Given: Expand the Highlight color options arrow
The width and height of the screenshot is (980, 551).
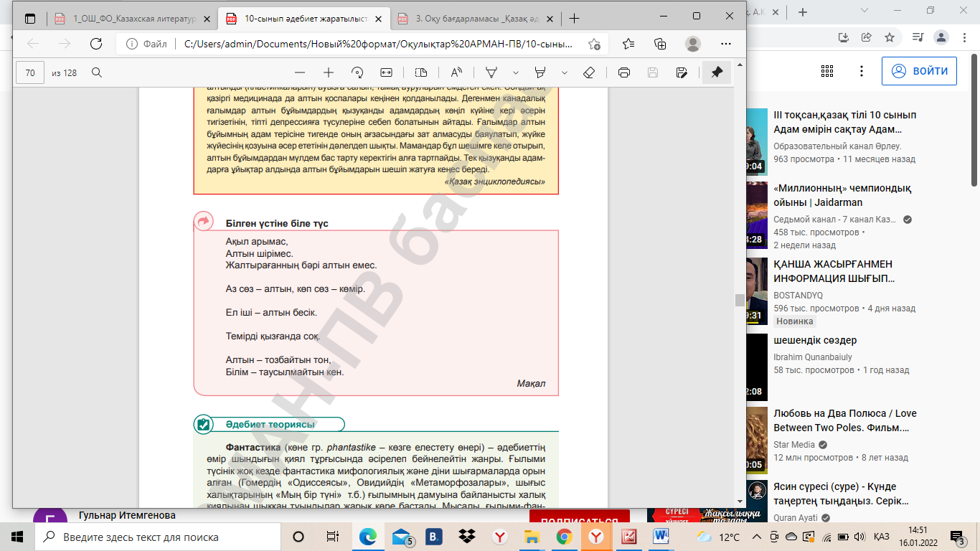Looking at the screenshot, I should click(564, 72).
